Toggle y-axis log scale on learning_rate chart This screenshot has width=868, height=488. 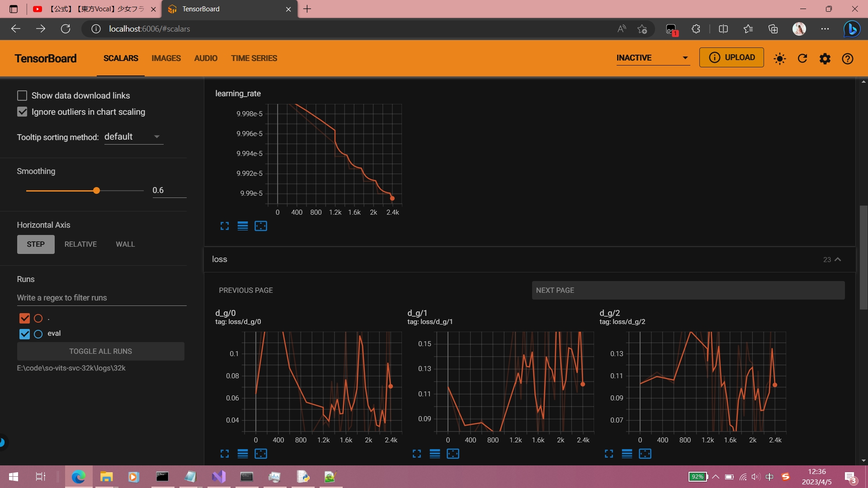pyautogui.click(x=243, y=226)
